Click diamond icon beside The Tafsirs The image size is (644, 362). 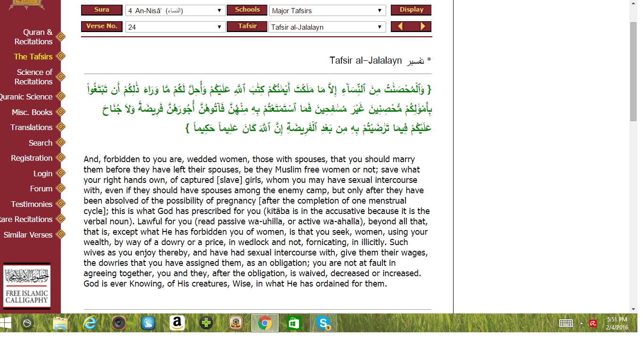point(60,56)
